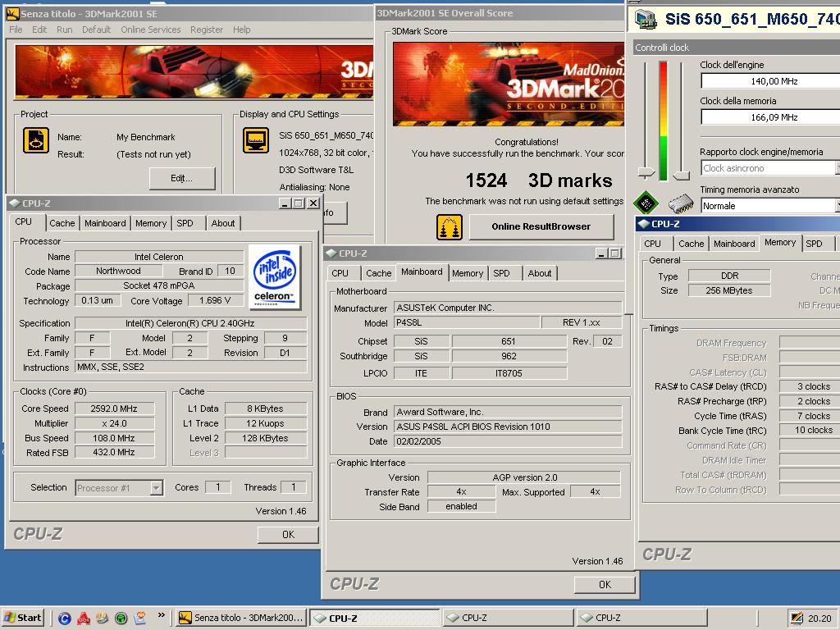The width and height of the screenshot is (840, 630).
Task: Click the Intel Inside Celeron logo
Action: pos(275,277)
